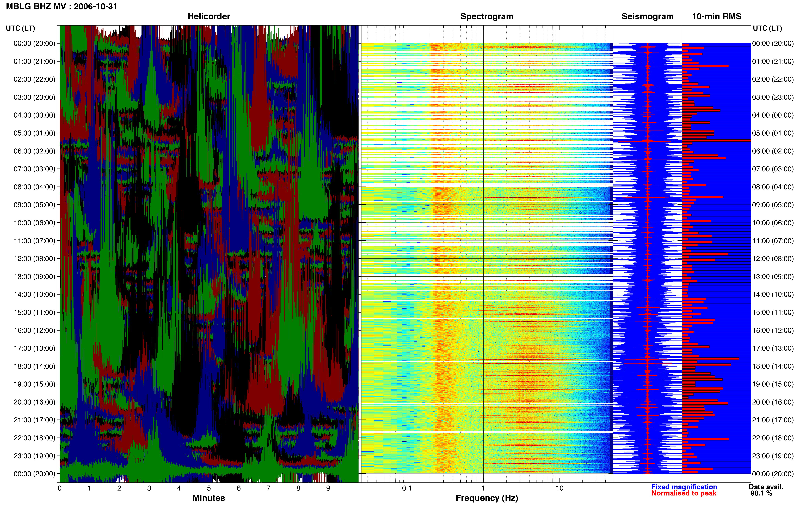Click the red 'Normalised to peak' legend
The image size is (812, 508).
pyautogui.click(x=684, y=493)
